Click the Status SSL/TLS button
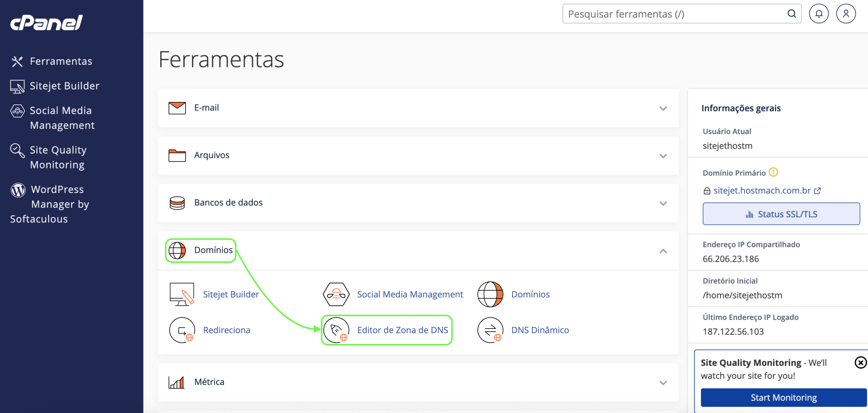The height and width of the screenshot is (413, 868). tap(781, 214)
